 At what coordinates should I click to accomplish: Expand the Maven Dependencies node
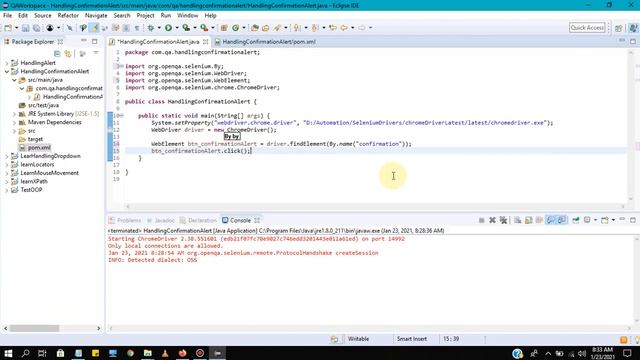(14, 122)
